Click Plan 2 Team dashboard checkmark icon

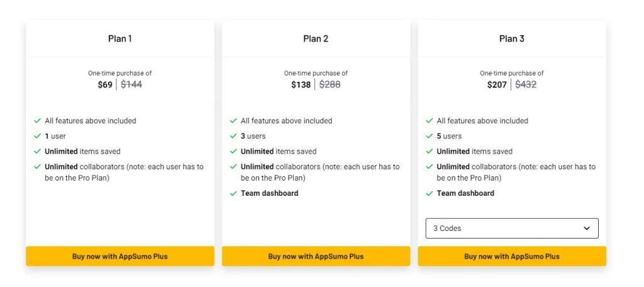[x=233, y=193]
